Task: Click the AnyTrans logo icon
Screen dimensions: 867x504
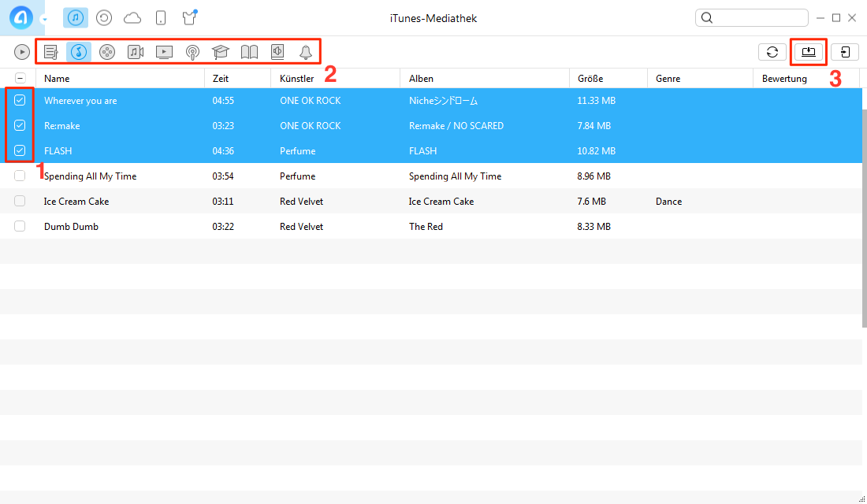Action: coord(21,17)
